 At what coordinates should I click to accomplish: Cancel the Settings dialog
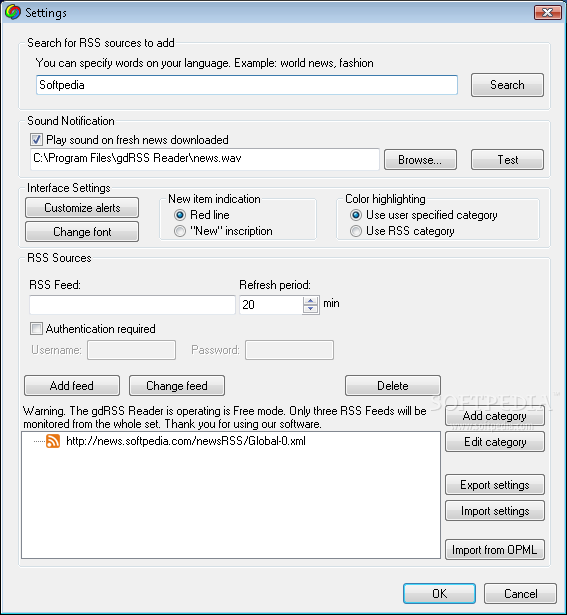point(520,593)
